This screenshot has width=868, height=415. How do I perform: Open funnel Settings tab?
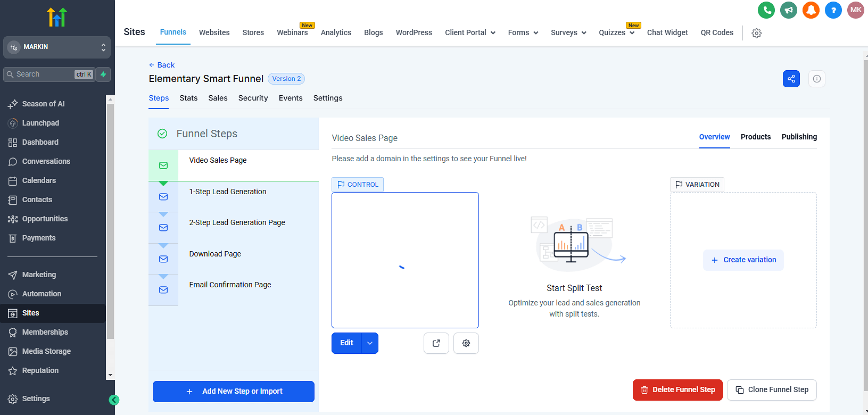[x=328, y=98]
